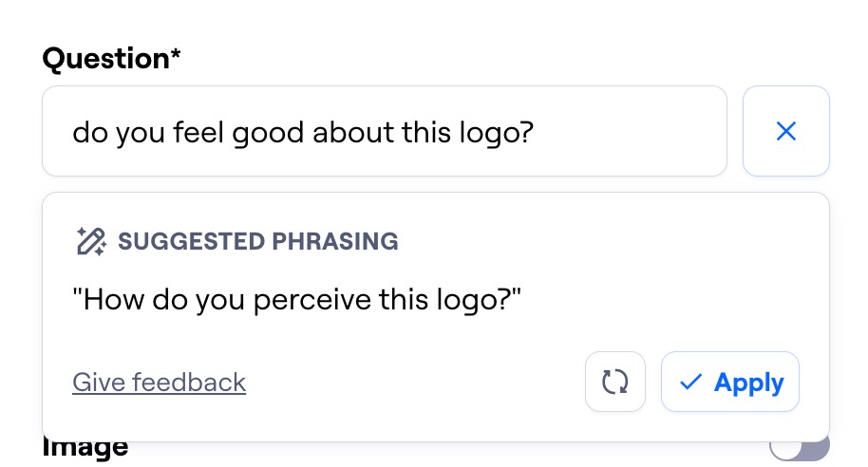The height and width of the screenshot is (467, 868).
Task: Open the Give feedback link
Action: click(159, 383)
